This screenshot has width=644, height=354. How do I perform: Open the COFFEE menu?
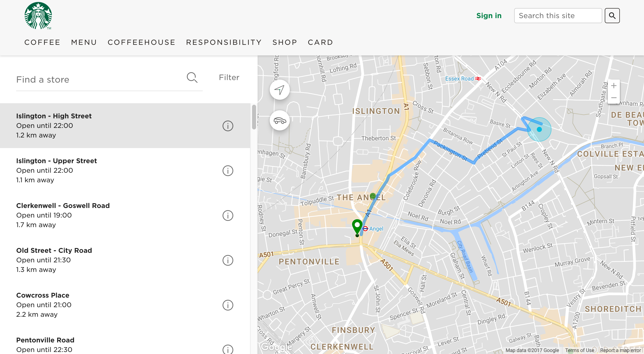42,42
